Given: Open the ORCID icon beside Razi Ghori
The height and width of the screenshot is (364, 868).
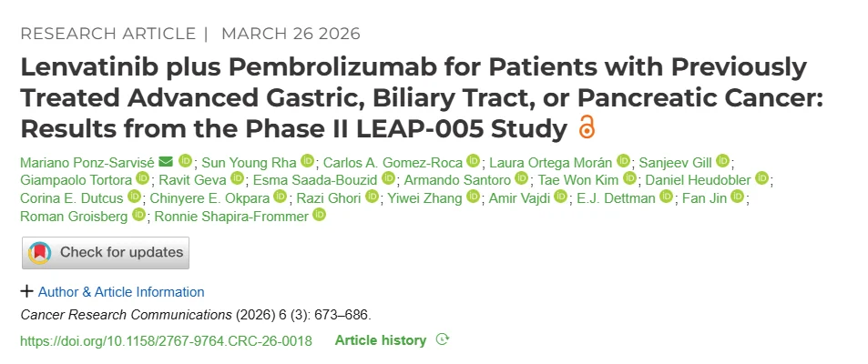Looking at the screenshot, I should click(x=370, y=197).
